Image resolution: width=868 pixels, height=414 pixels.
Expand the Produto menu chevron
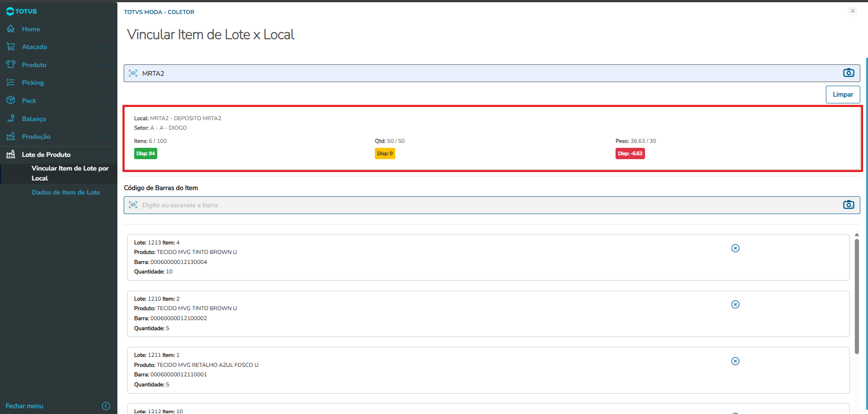106,65
